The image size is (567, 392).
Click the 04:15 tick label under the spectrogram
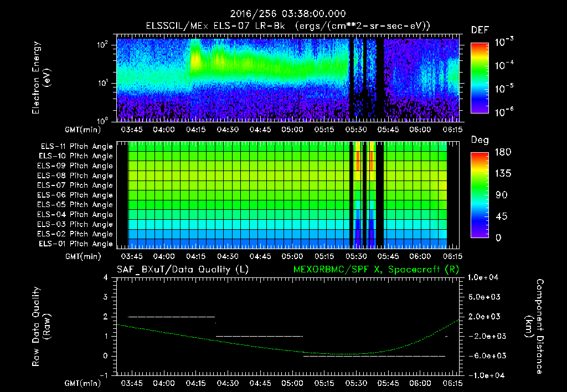point(195,130)
